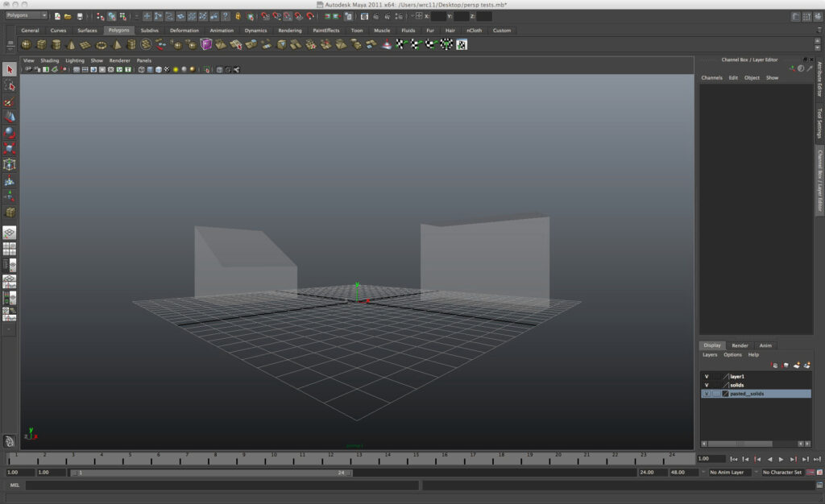Expand the No Character Set dropdown
Viewport: 825px width, 504px height.
[781, 473]
